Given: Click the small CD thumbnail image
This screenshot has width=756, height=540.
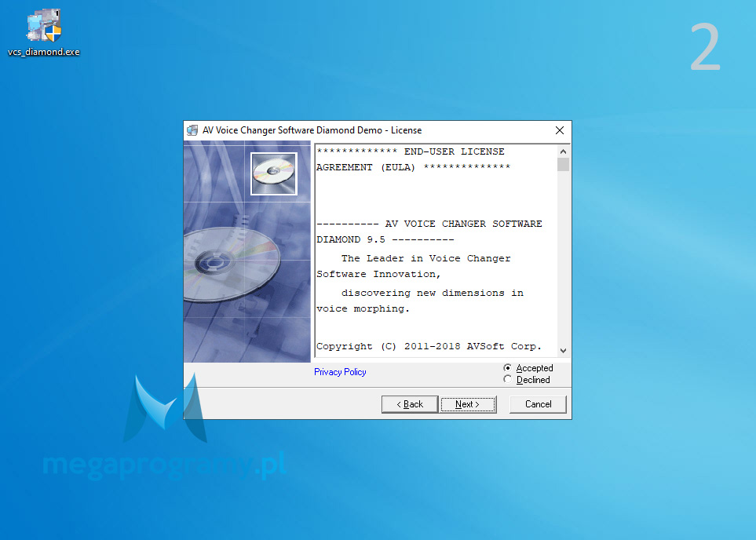Looking at the screenshot, I should 274,173.
